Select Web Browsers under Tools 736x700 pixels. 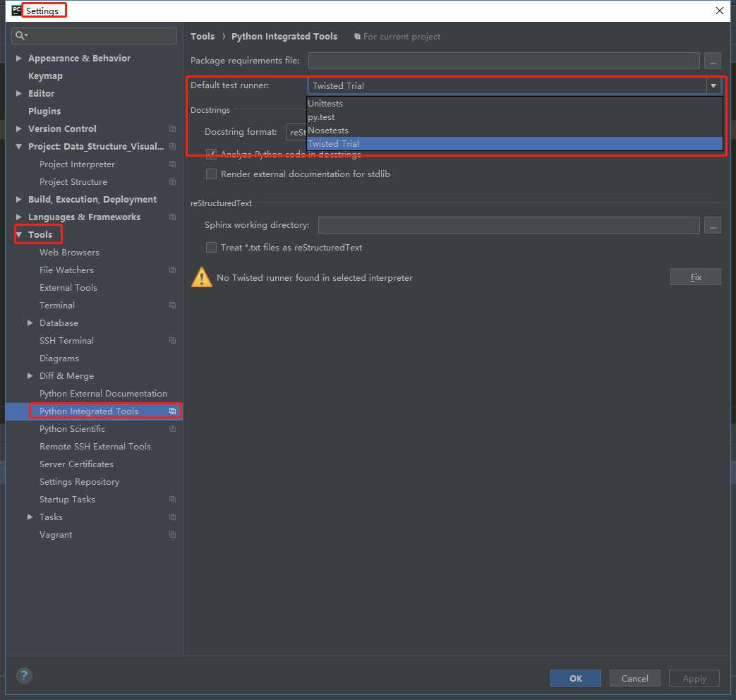tap(69, 253)
